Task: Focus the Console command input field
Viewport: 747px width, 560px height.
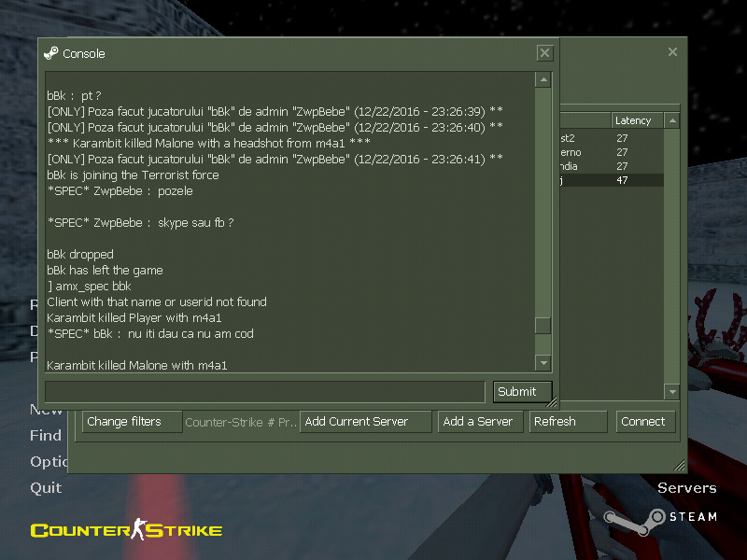Action: (x=265, y=392)
